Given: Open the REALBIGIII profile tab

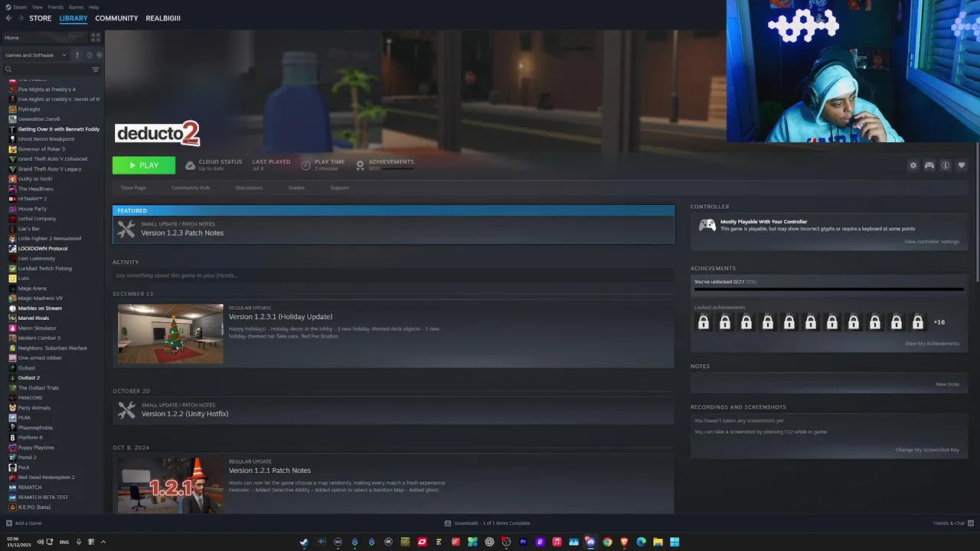Looking at the screenshot, I should (163, 18).
